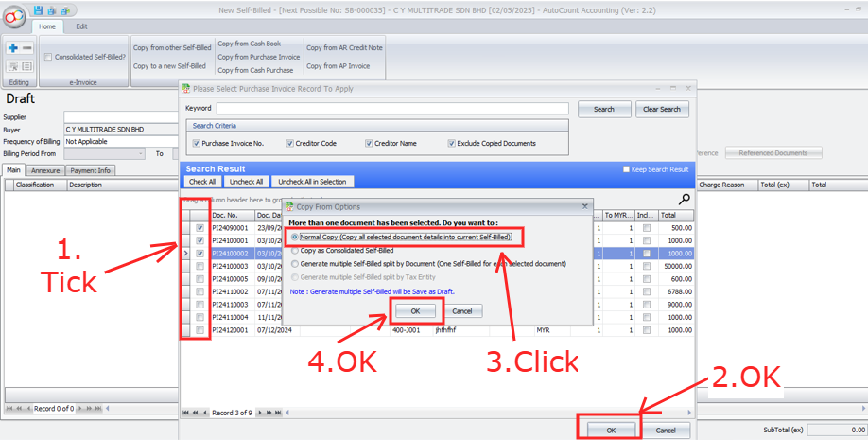868x440 pixels.
Task: Select the Copy as Consolidated Self-Billed option
Action: [294, 251]
